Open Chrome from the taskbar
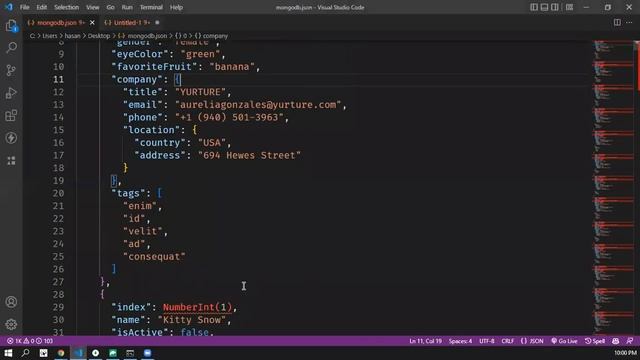 click(61, 353)
